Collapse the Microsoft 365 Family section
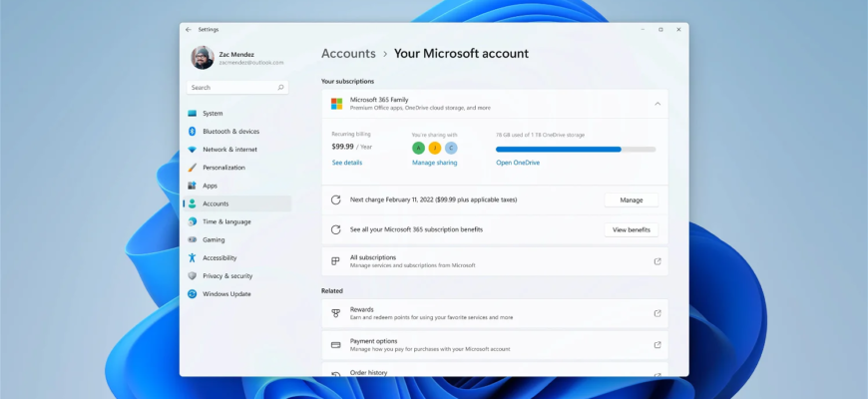868x399 pixels. 656,104
